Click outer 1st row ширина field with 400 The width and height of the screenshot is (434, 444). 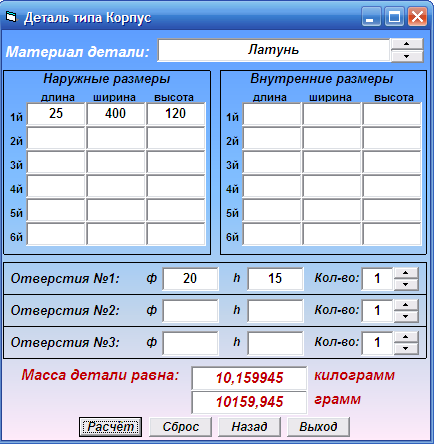coord(116,114)
